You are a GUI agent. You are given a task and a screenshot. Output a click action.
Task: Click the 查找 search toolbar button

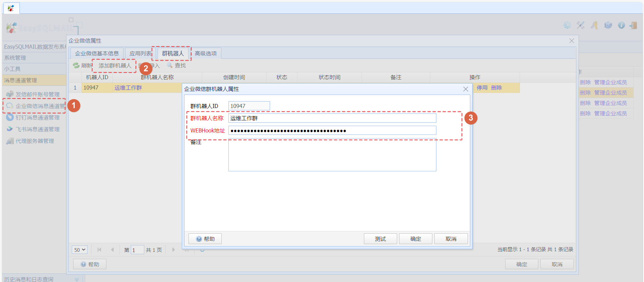coord(176,65)
